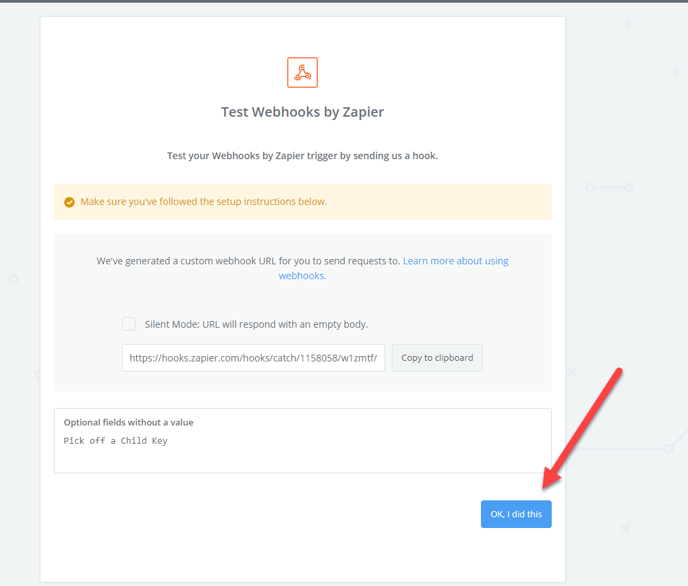
Task: Select the hooks.zapier.com webhook URL field
Action: click(x=253, y=358)
